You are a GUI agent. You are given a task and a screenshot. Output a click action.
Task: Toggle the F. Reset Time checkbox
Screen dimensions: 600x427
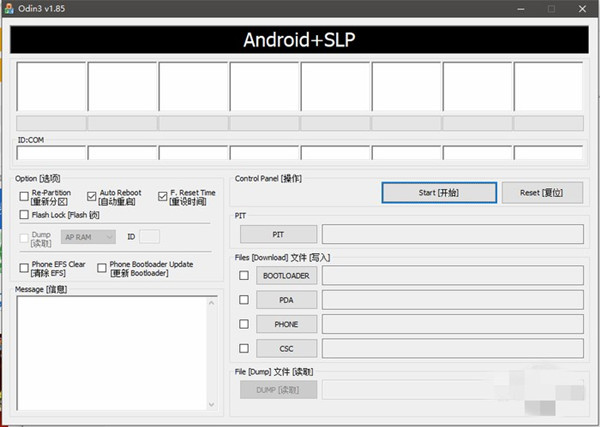[x=162, y=196]
